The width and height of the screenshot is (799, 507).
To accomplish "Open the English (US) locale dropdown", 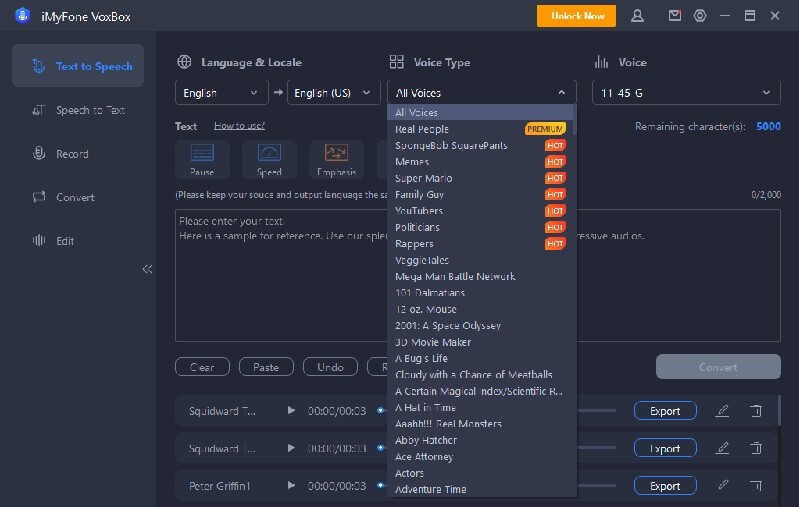I will [333, 93].
